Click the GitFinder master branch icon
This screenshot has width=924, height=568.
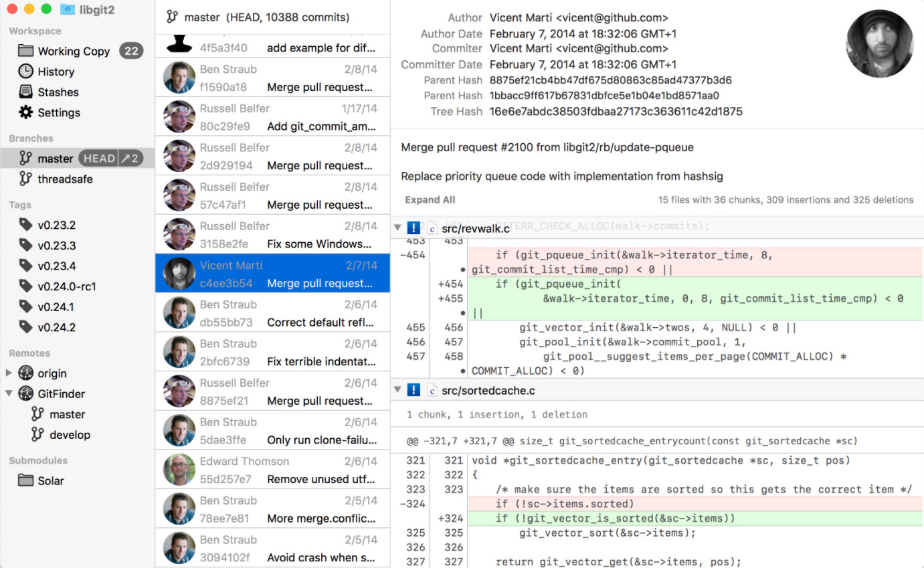click(x=37, y=414)
